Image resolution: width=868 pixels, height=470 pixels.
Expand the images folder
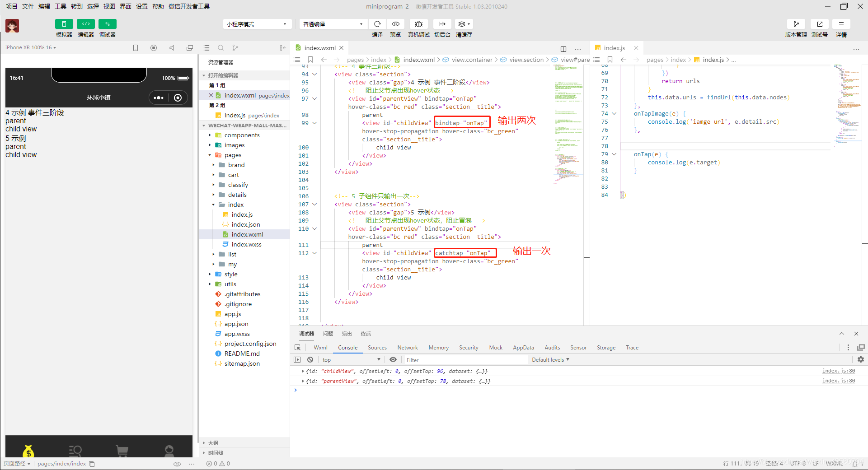[x=210, y=145]
